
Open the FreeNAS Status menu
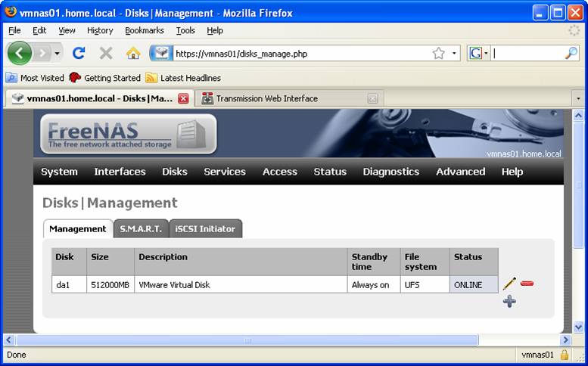tap(330, 172)
